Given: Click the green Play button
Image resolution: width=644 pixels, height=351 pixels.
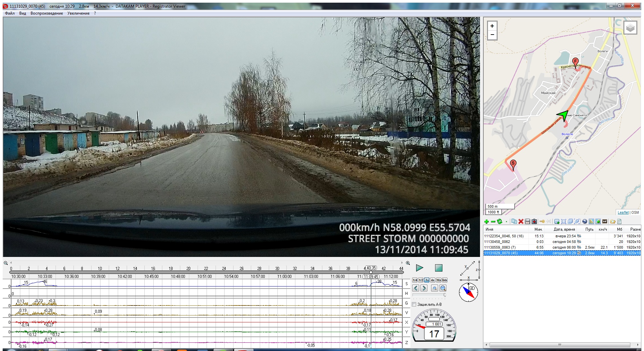Looking at the screenshot, I should click(x=419, y=268).
